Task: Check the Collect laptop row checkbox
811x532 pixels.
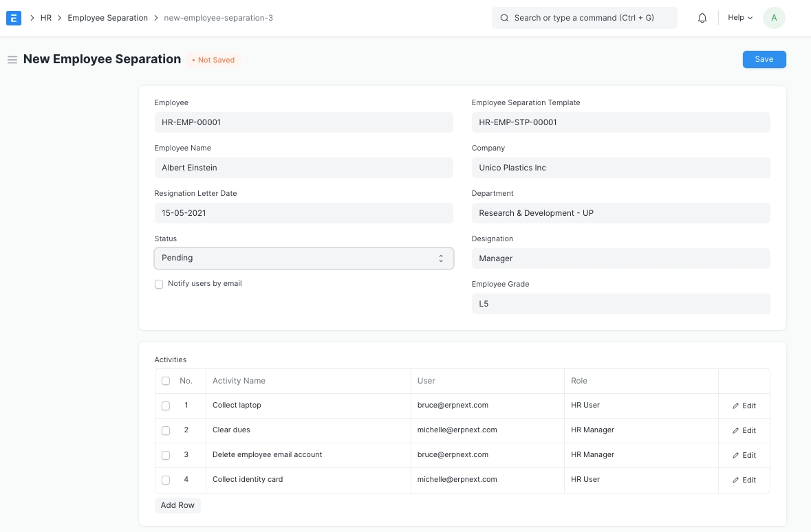Action: [x=166, y=406]
